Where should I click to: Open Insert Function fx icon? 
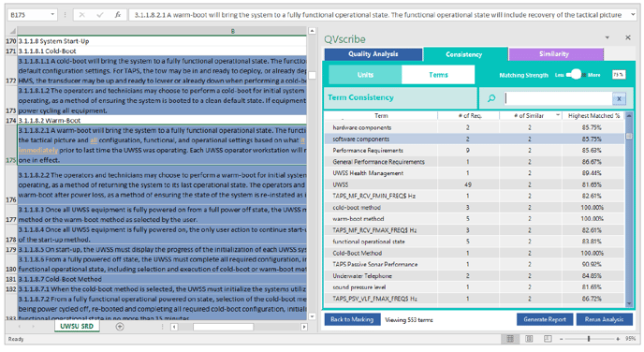118,15
